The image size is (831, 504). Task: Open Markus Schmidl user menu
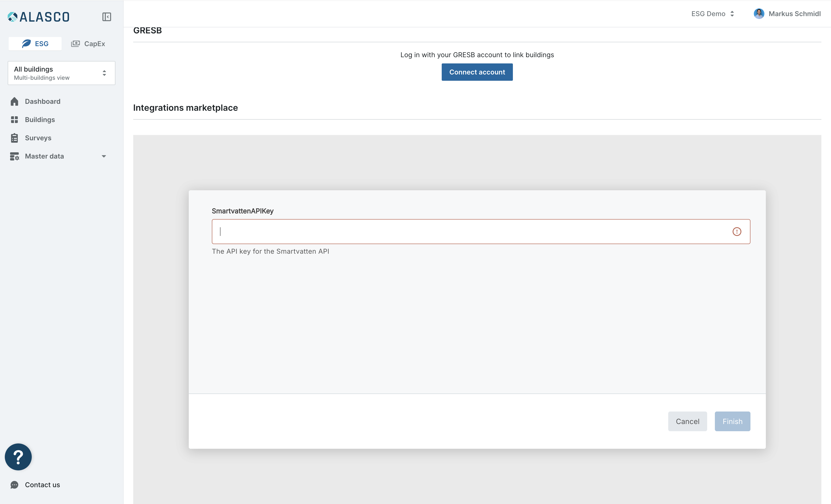click(787, 14)
